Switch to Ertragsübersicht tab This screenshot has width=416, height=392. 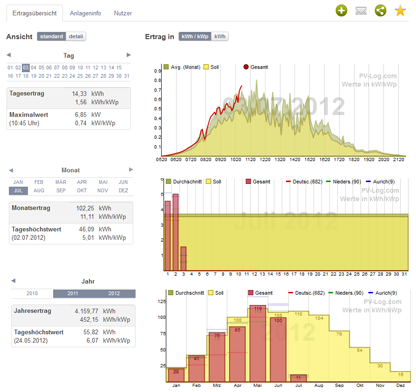[34, 13]
